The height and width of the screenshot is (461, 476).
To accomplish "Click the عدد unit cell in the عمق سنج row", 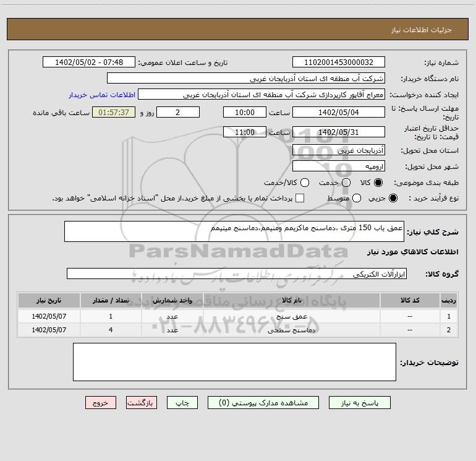I will pos(172,316).
